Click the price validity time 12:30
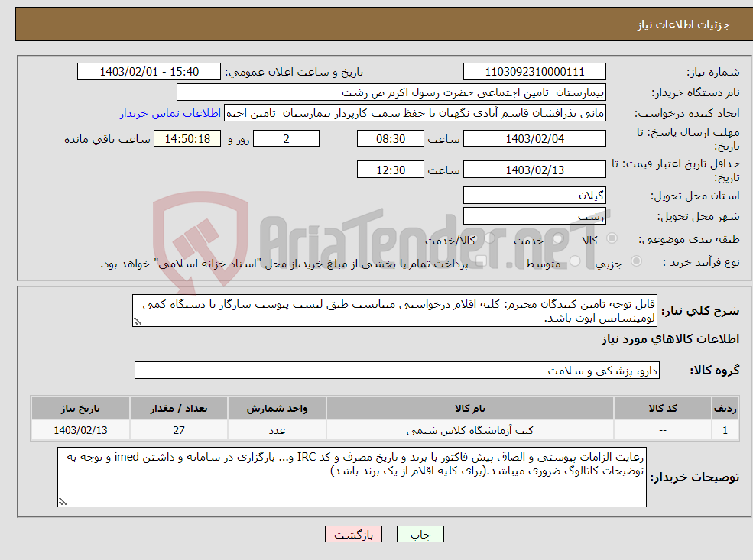The height and width of the screenshot is (560, 753). (391, 170)
